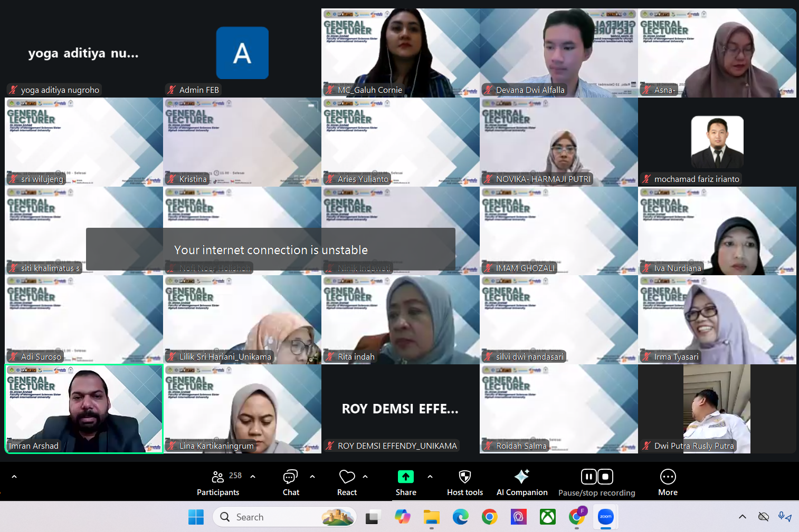The image size is (799, 532).
Task: Select the Admin FEB participant tile
Action: [242, 53]
